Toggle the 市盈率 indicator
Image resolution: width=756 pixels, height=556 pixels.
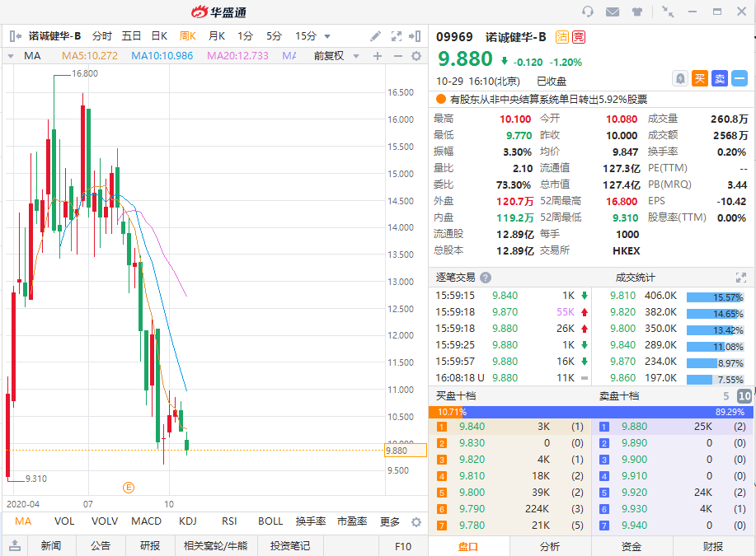coord(352,521)
